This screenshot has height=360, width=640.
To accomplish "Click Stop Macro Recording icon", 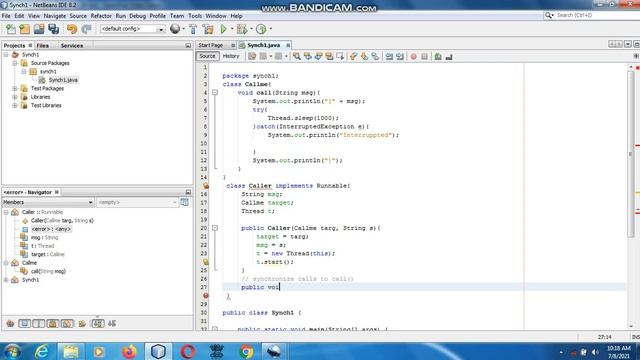I will [x=424, y=56].
